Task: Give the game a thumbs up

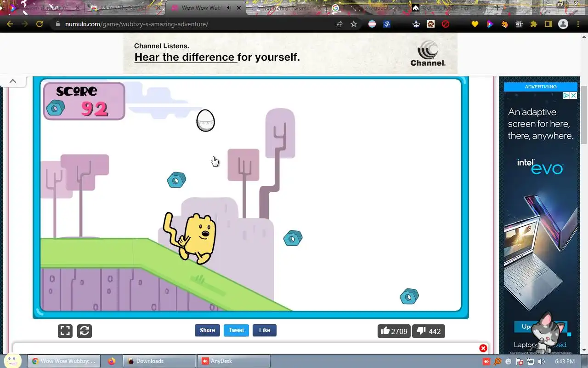Action: click(394, 331)
